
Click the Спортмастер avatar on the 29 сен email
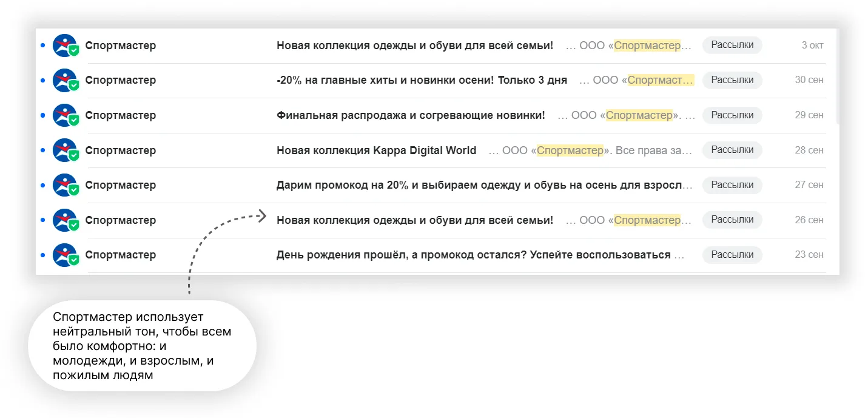click(x=64, y=115)
